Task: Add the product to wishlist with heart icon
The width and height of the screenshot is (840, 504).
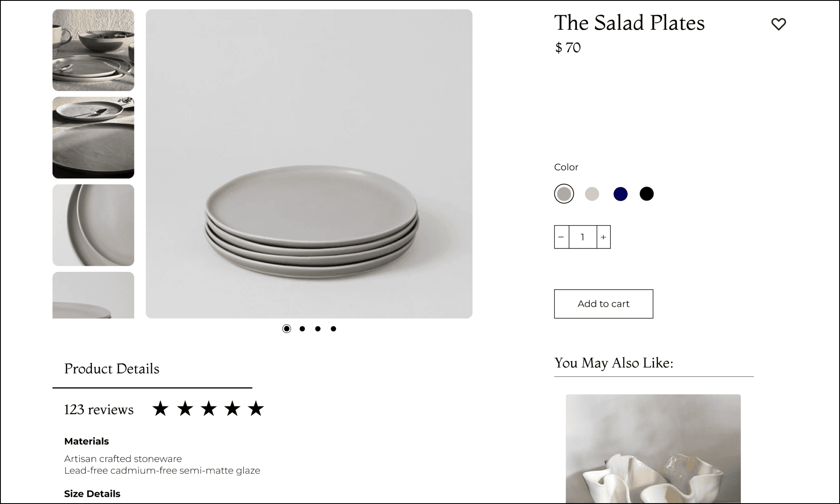Action: click(778, 24)
